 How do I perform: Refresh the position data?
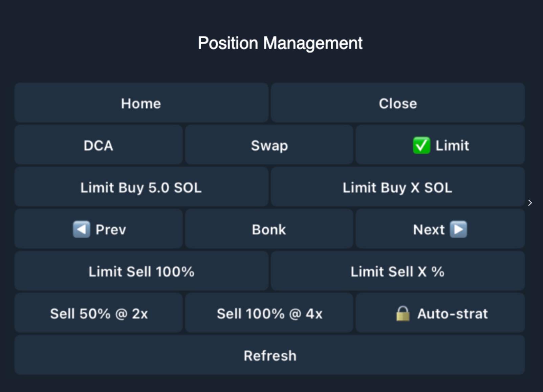click(270, 355)
